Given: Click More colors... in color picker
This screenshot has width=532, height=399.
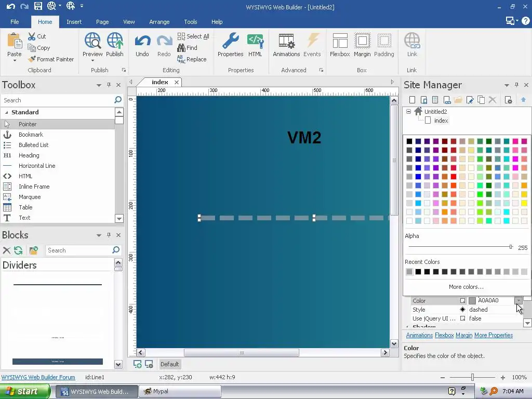Looking at the screenshot, I should (x=466, y=287).
